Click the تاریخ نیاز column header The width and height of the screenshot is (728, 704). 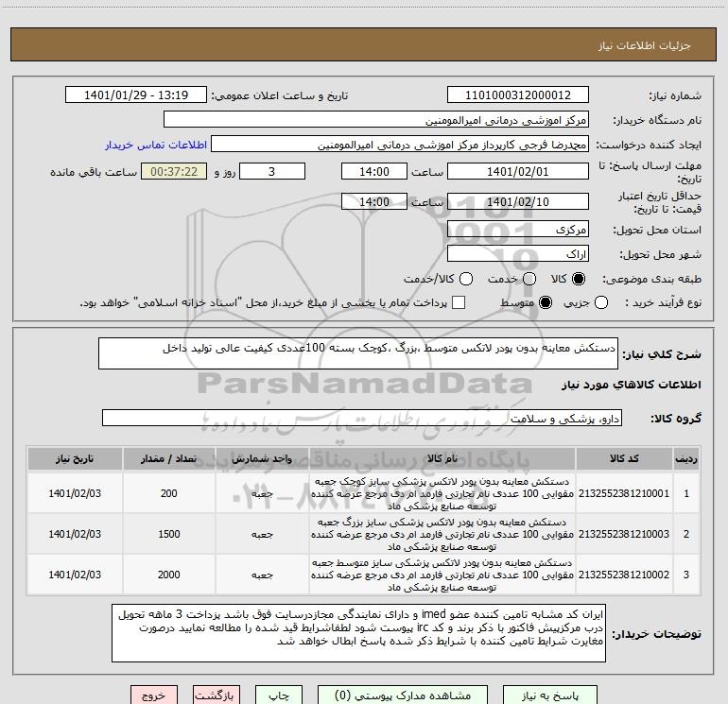[75, 459]
